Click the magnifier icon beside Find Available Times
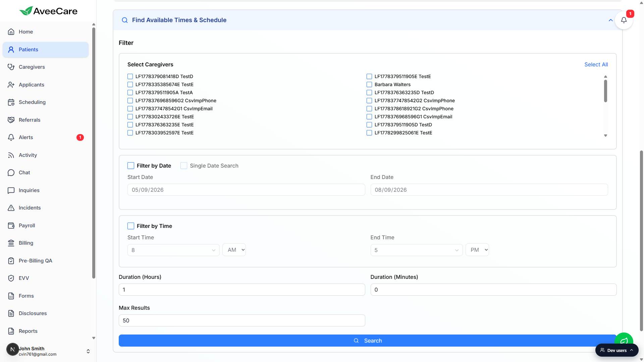The image size is (644, 362). [x=125, y=20]
